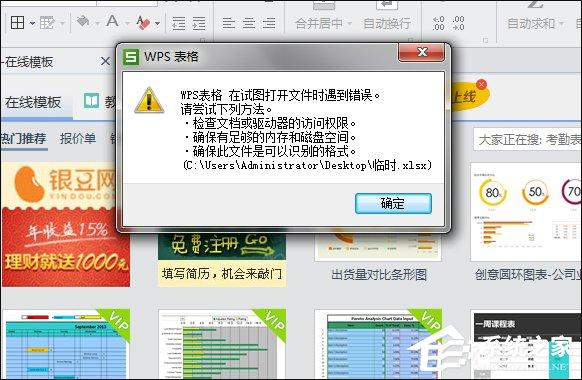Viewport: 582px width, 380px height.
Task: Click the fill color bucket icon
Action: 82,22
